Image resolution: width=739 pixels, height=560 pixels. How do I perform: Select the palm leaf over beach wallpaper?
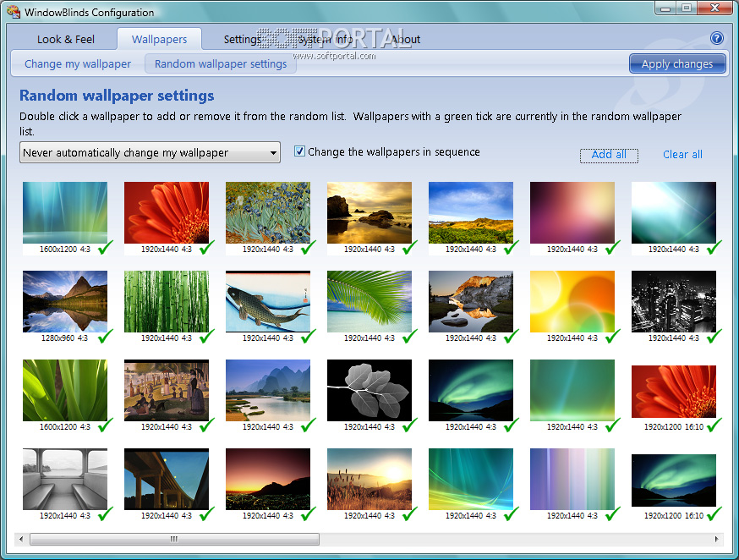pos(369,301)
